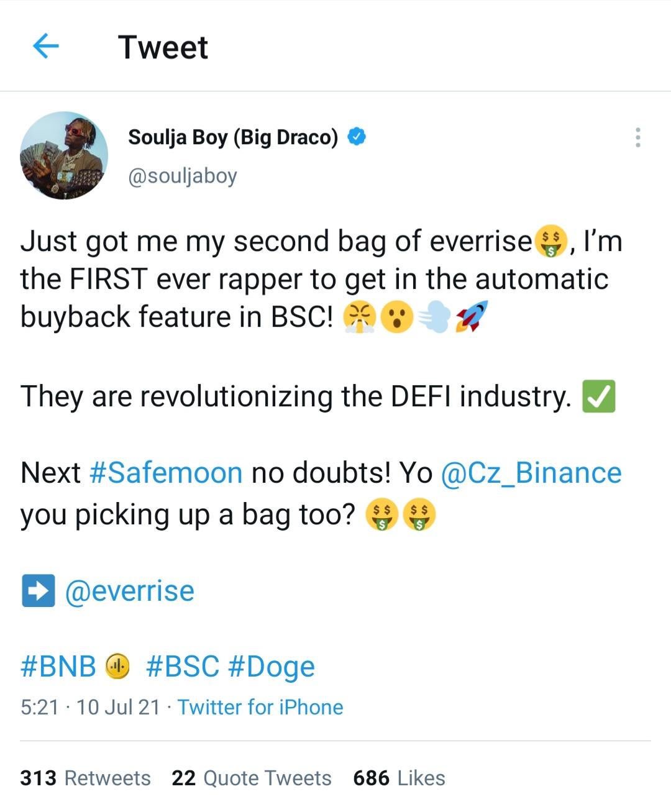671x812 pixels.
Task: Click the green checkmark emoji
Action: pyautogui.click(x=598, y=396)
